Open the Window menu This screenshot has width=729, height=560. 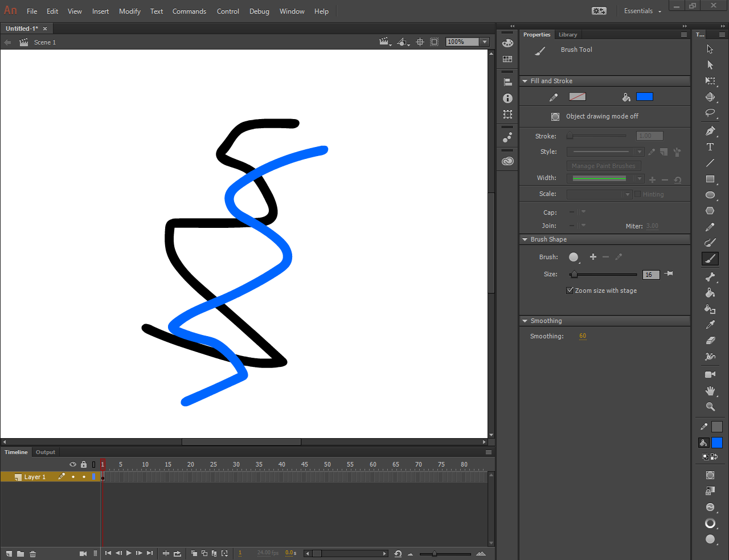(x=292, y=11)
